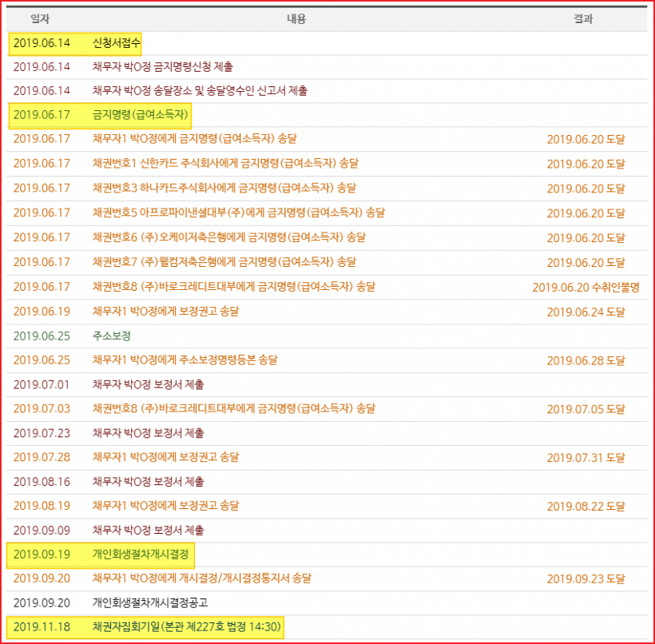Click 보정권고 송달 entry dated 2019.08.19
655x644 pixels.
165,505
